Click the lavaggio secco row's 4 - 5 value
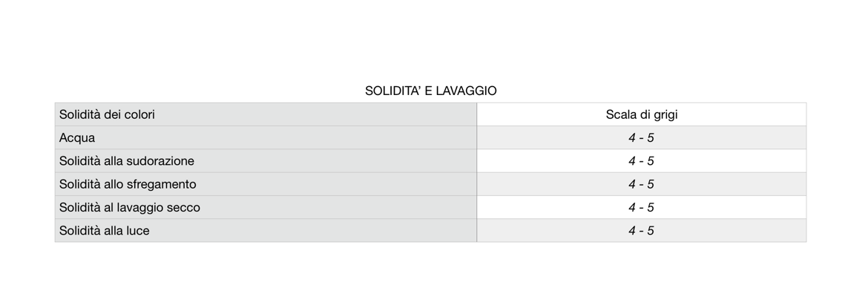Screen dimensions: 868x297 (641, 207)
